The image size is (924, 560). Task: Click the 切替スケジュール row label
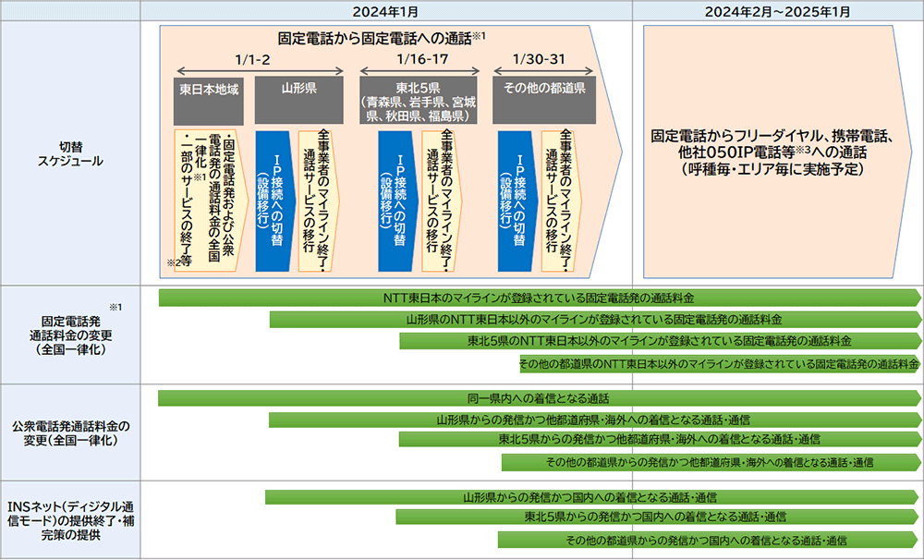point(70,152)
